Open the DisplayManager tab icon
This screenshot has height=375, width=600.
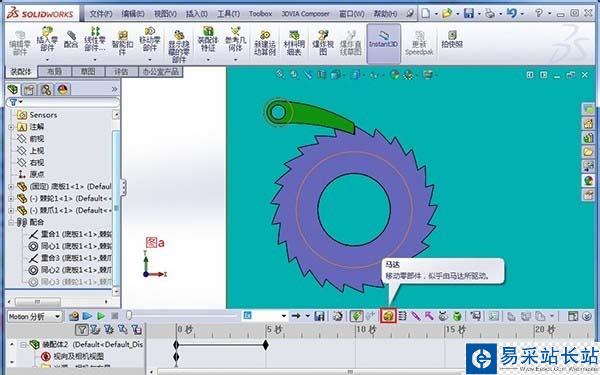pyautogui.click(x=63, y=90)
